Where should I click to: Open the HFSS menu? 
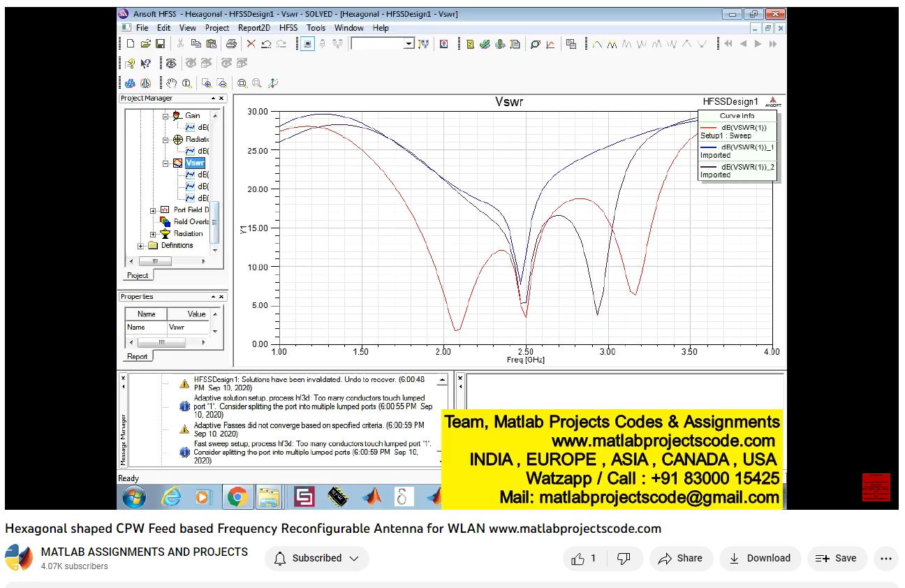[x=288, y=28]
